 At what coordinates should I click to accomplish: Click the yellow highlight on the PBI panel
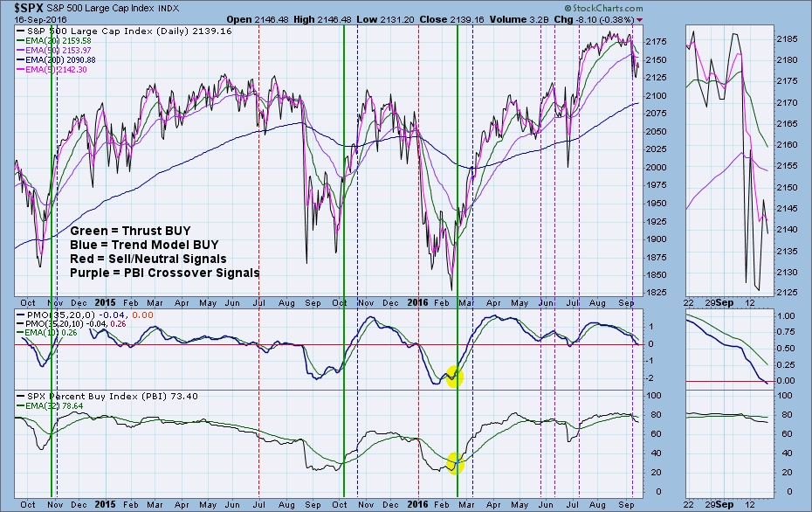[x=455, y=463]
